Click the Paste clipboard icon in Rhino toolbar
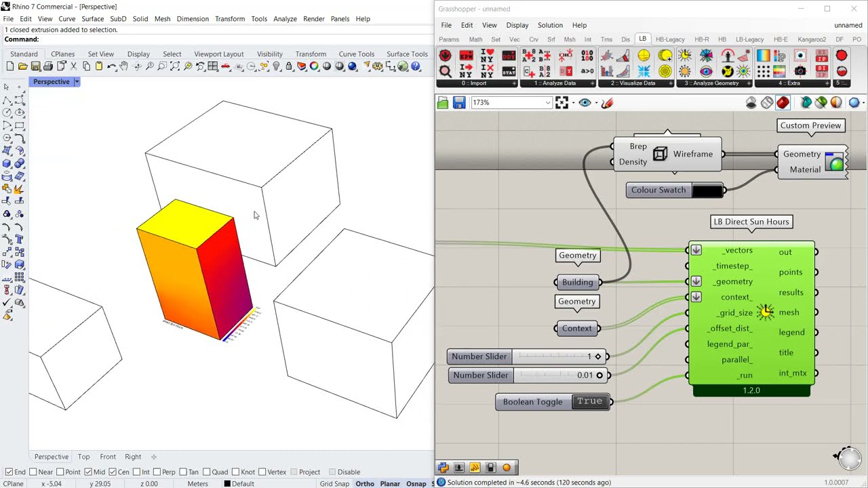This screenshot has width=868, height=488. click(99, 66)
